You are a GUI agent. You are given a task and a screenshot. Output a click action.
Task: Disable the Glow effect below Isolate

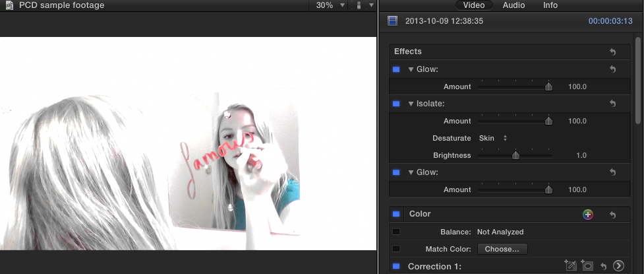point(396,172)
